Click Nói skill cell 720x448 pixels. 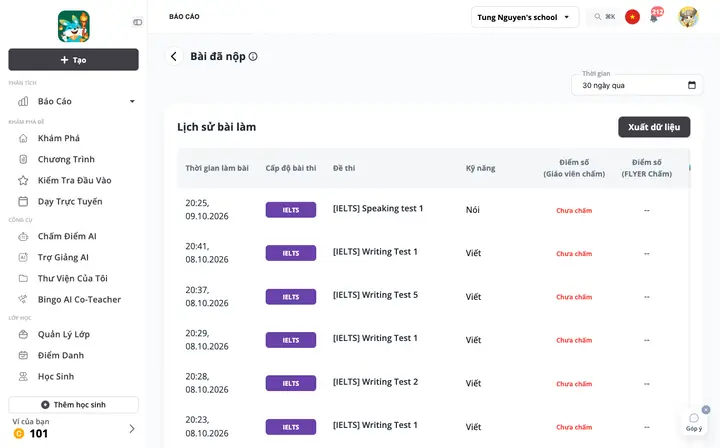(x=472, y=210)
